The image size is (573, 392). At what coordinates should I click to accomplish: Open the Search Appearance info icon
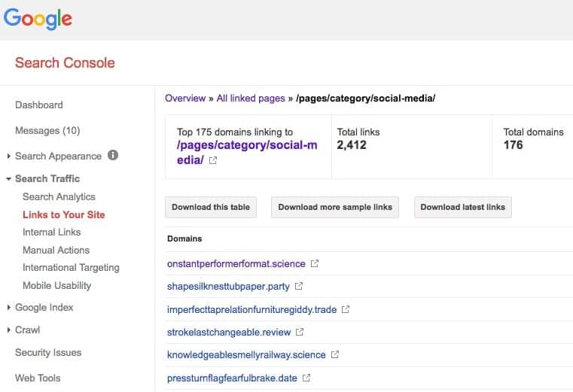pos(113,155)
